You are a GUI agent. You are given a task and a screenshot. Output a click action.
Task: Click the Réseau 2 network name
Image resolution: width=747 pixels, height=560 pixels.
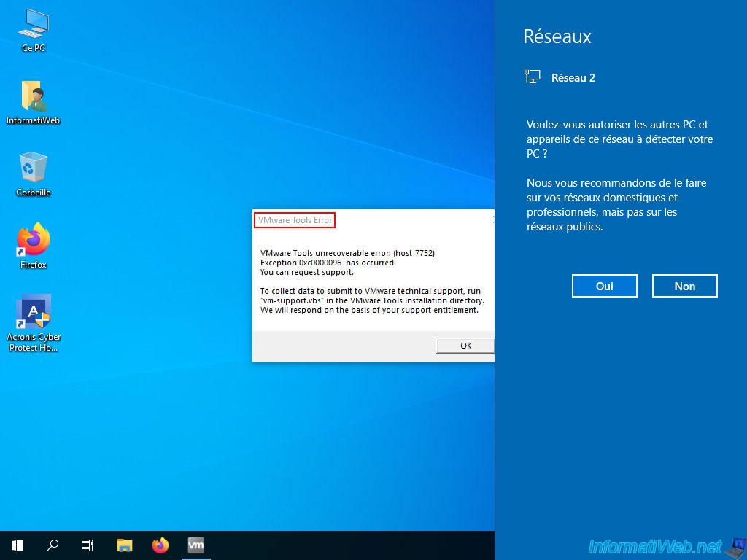(x=573, y=78)
